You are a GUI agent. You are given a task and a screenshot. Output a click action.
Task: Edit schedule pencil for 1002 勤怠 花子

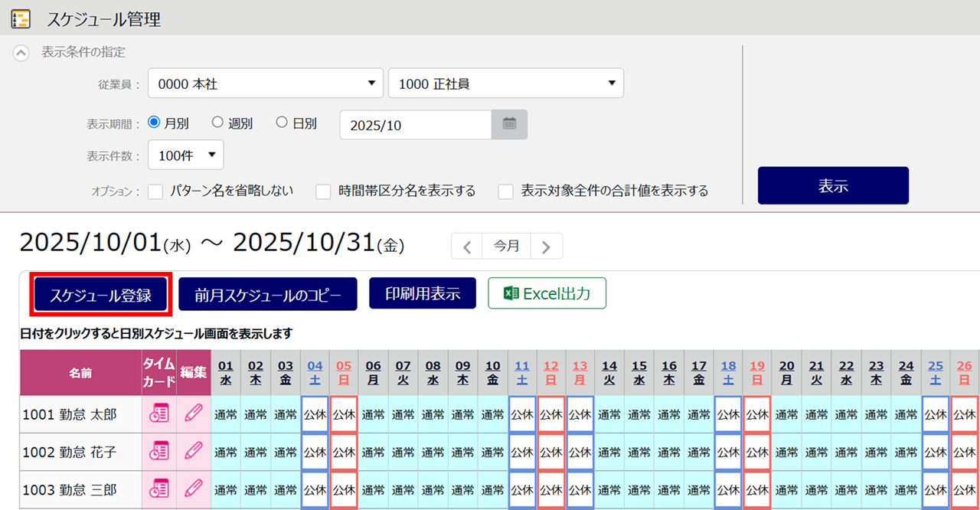pos(194,452)
